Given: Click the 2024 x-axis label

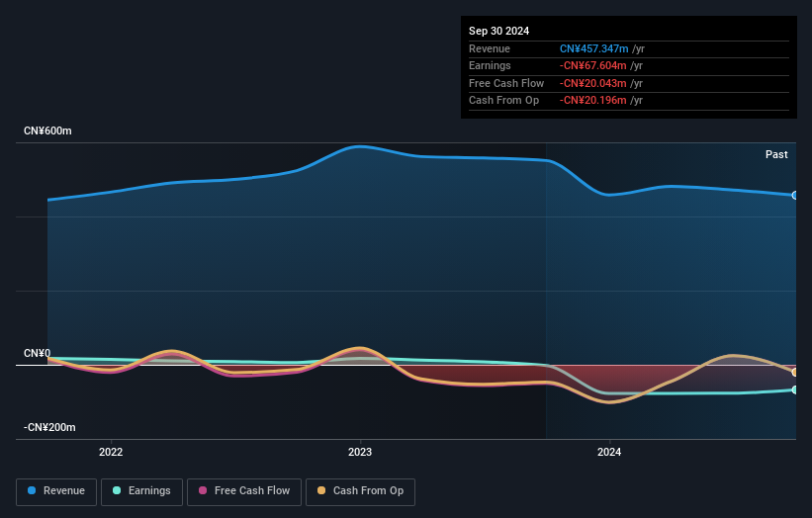Looking at the screenshot, I should (609, 452).
